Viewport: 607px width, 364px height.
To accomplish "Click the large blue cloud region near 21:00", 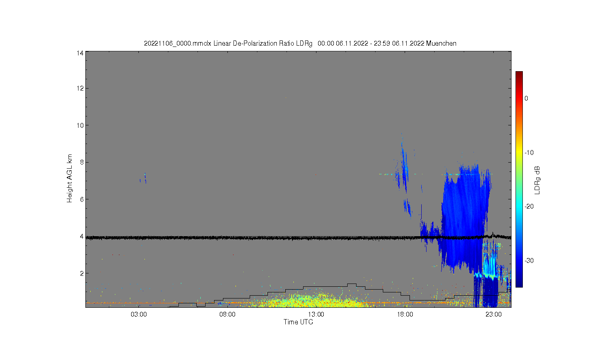I will pyautogui.click(x=463, y=218).
